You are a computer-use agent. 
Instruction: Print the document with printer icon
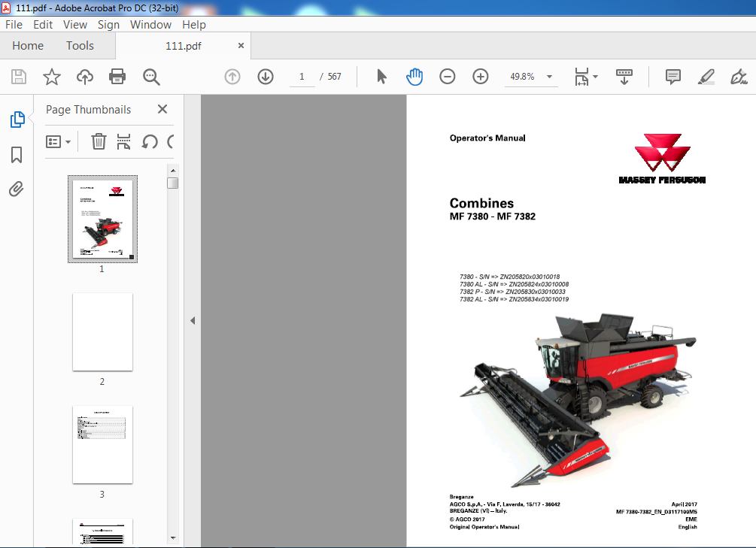117,77
